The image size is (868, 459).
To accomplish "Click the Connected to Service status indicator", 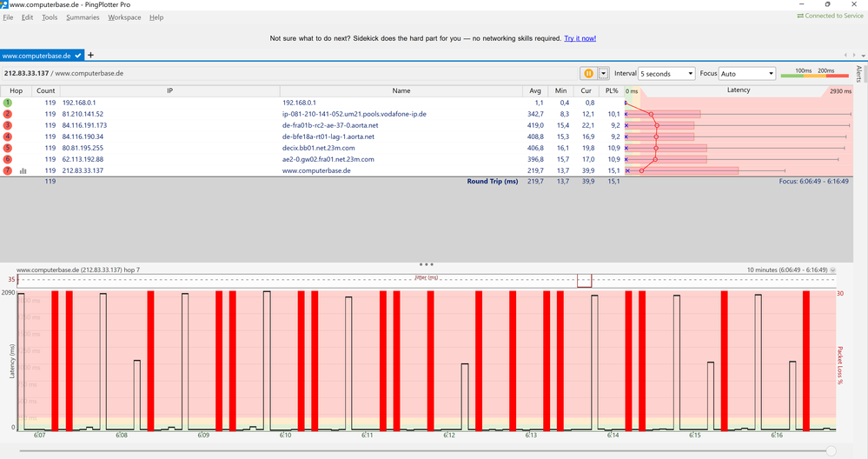I will click(x=830, y=16).
